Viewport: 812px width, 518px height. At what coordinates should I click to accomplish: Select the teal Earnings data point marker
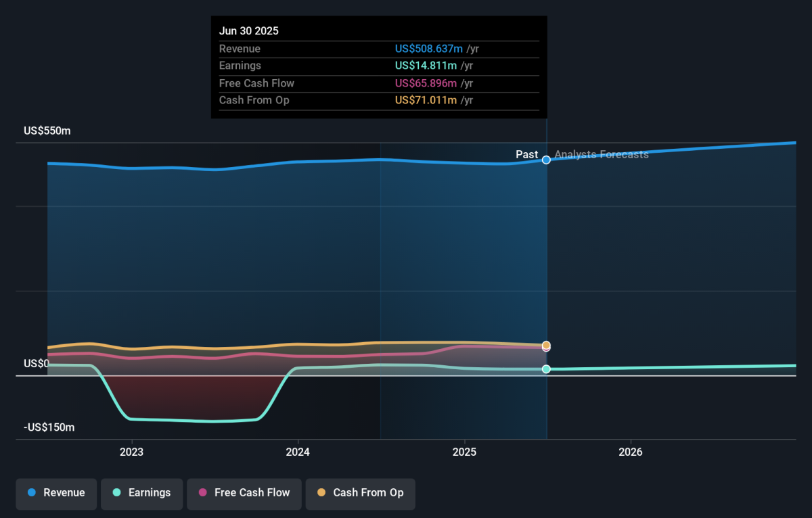pos(546,369)
